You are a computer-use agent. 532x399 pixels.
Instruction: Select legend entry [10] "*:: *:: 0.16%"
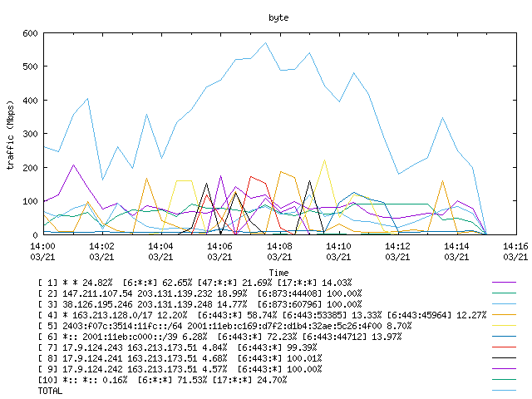(163, 381)
